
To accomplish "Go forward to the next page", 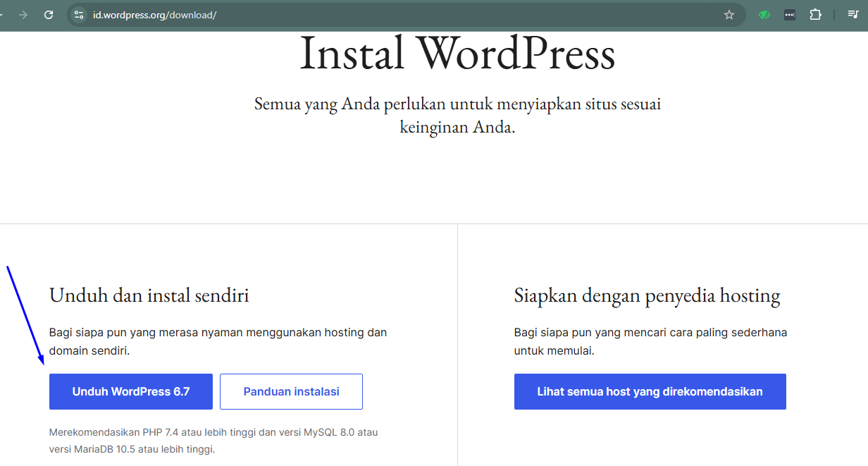I will (x=23, y=14).
